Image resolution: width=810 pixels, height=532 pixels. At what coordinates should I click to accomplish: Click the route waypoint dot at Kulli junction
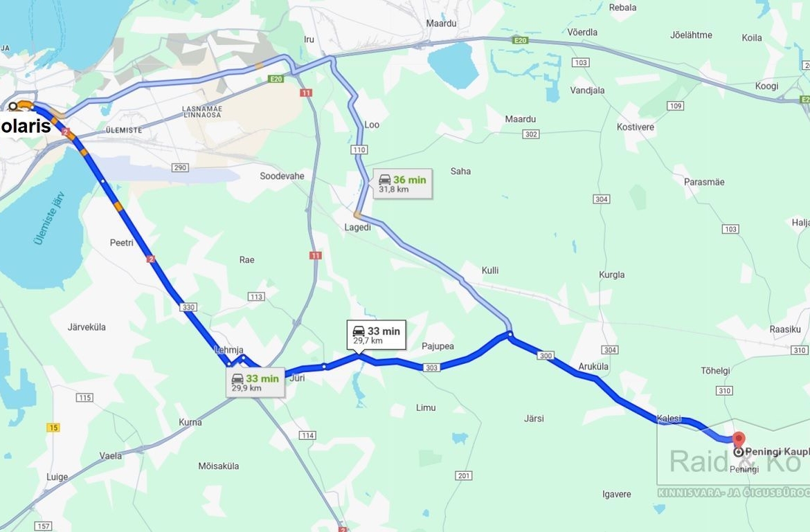(x=510, y=335)
